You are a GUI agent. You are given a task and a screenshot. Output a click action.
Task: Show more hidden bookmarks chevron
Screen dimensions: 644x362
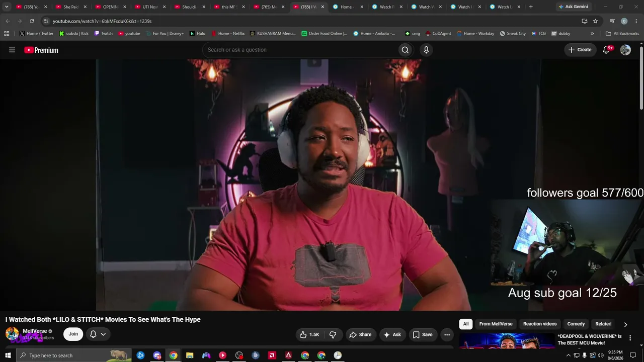click(x=592, y=34)
